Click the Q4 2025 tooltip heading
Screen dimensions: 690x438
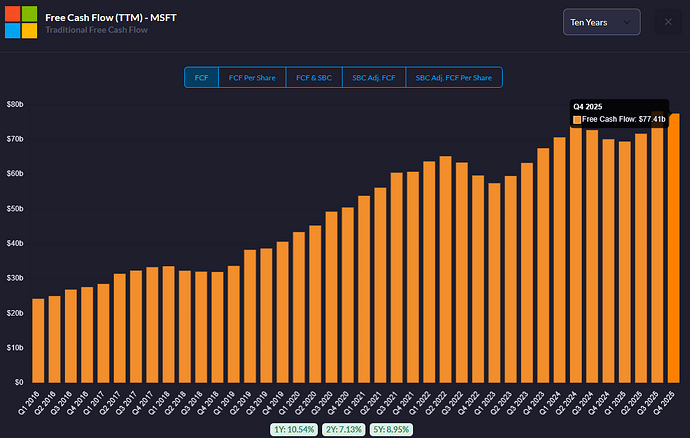pyautogui.click(x=587, y=107)
